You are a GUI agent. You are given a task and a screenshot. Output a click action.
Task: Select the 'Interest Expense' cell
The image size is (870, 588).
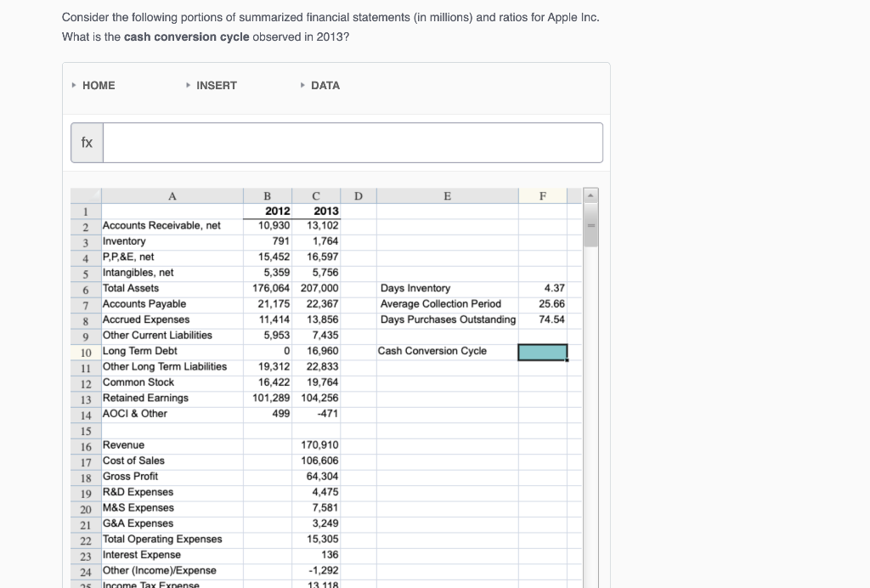[x=172, y=555]
